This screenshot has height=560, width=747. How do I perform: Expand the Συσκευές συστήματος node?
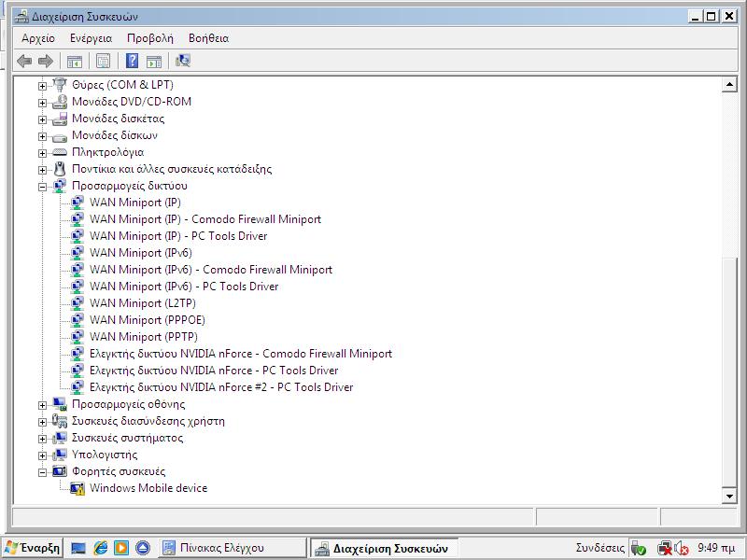pyautogui.click(x=42, y=439)
